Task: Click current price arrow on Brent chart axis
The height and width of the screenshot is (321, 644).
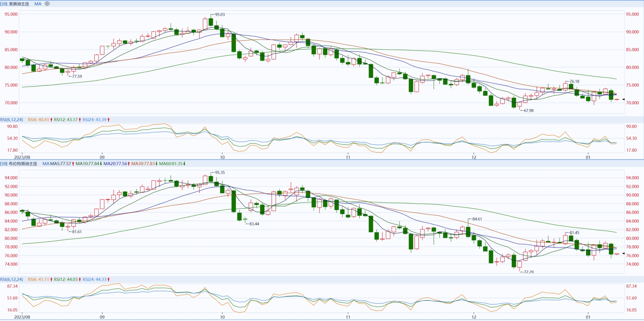Action: click(623, 253)
